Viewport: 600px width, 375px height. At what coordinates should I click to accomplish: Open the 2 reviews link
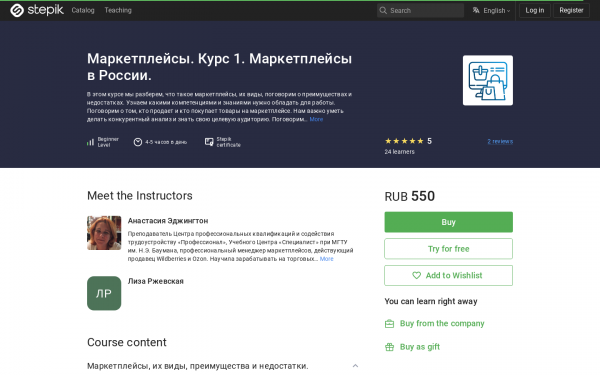click(x=500, y=141)
